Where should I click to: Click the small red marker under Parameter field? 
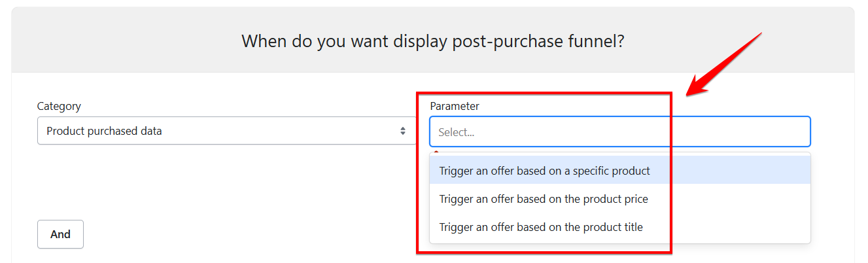[x=436, y=152]
